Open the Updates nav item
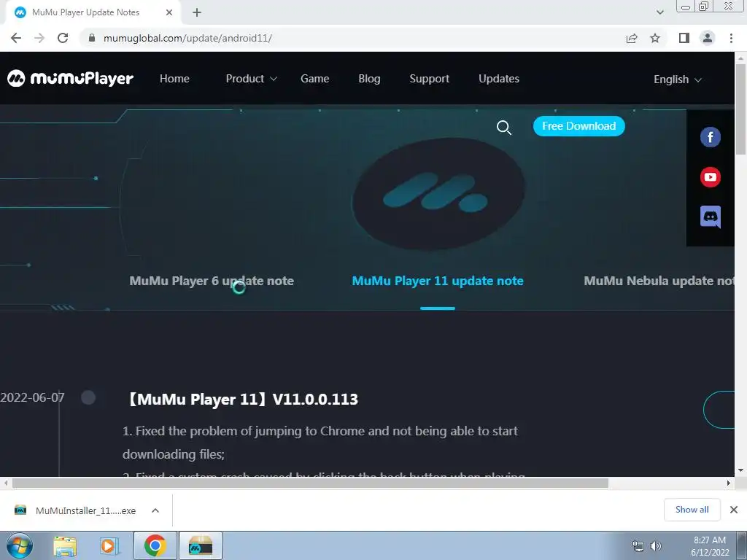Screen dimensions: 747x560 (499, 79)
